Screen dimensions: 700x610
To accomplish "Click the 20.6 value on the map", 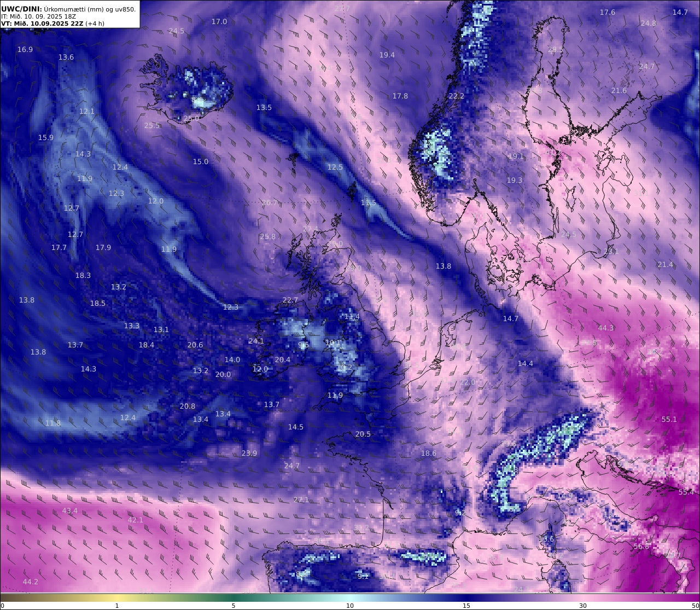I will click(x=195, y=345).
